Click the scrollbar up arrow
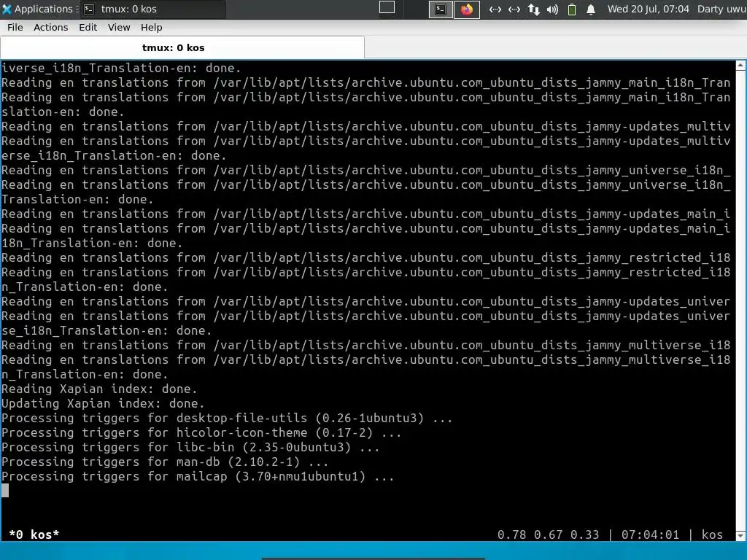 (741, 65)
